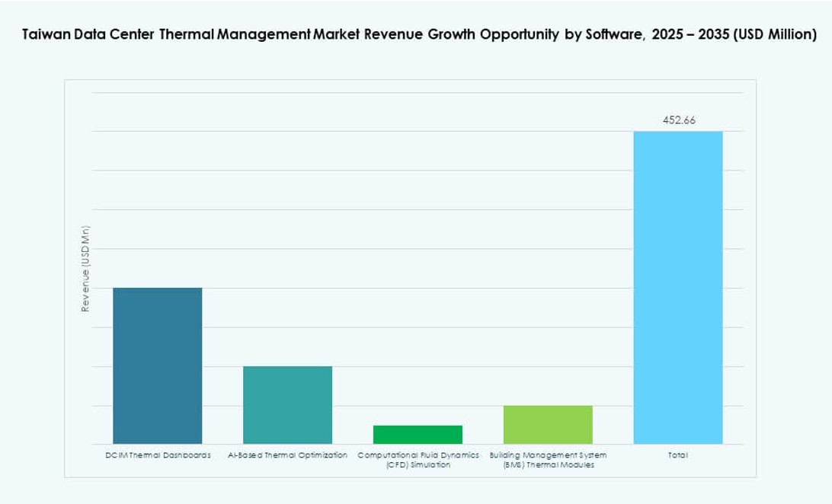Click the light green BMS Thermal Modules bar
This screenshot has width=832, height=504.
548,423
